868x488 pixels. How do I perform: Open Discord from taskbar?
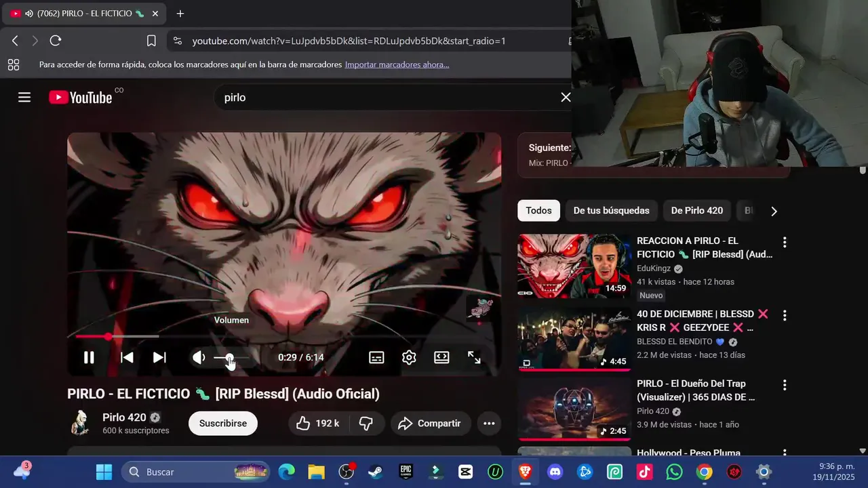click(555, 472)
